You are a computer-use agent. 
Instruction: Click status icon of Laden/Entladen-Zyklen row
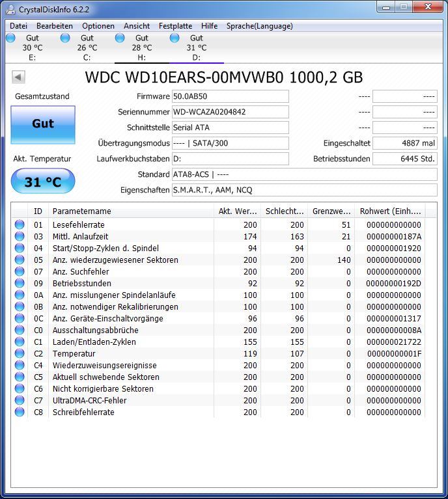click(x=20, y=342)
